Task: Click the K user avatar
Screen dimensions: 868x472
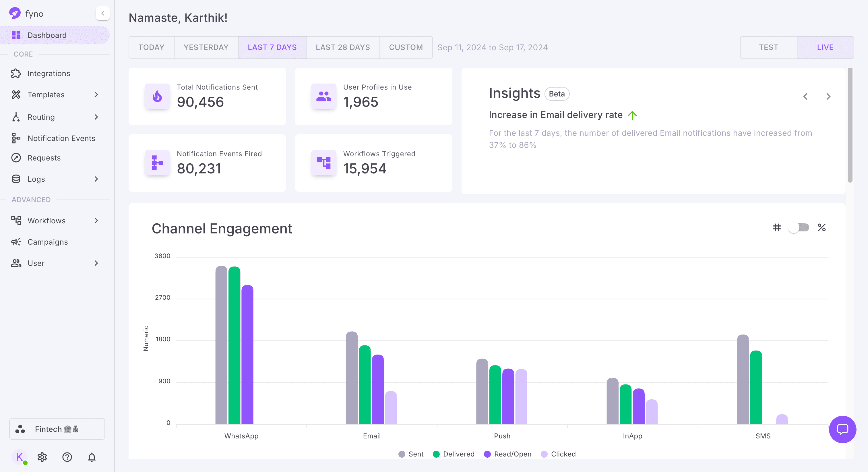Action: (19, 457)
